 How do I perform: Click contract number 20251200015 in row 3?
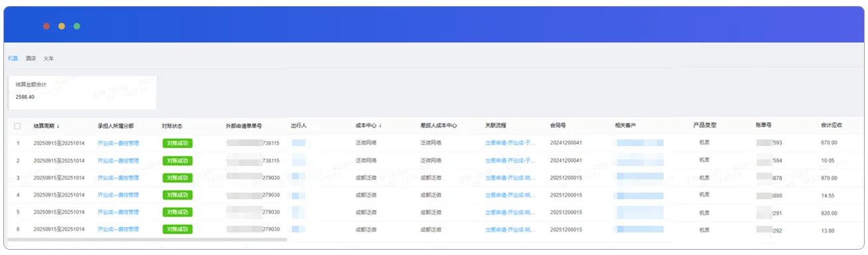[566, 178]
